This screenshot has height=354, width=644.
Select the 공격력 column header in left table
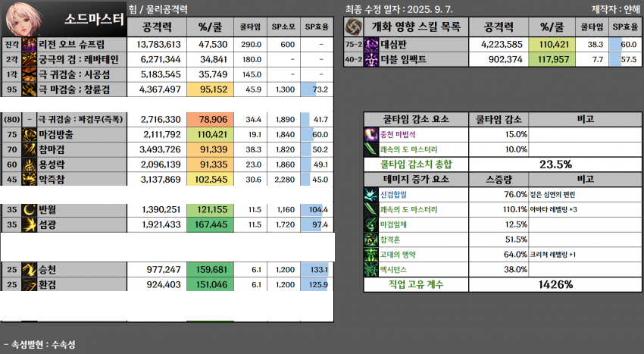[160, 27]
